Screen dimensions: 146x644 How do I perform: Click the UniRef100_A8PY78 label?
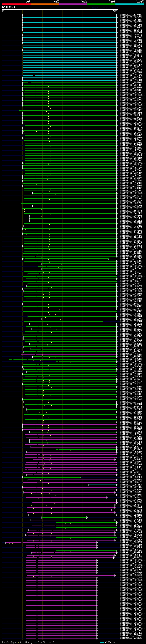(131, 557)
